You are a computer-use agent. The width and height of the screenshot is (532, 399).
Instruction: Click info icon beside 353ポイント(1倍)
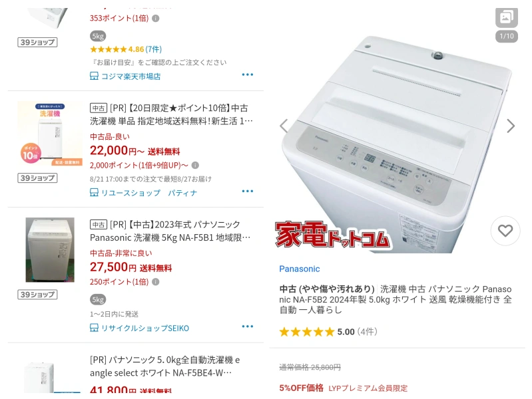coord(155,19)
